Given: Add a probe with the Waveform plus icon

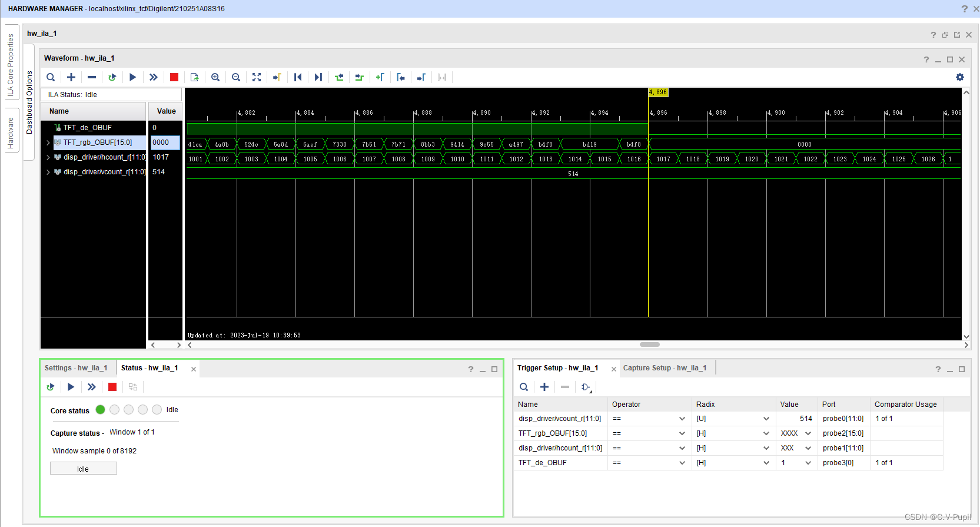Looking at the screenshot, I should [x=71, y=77].
